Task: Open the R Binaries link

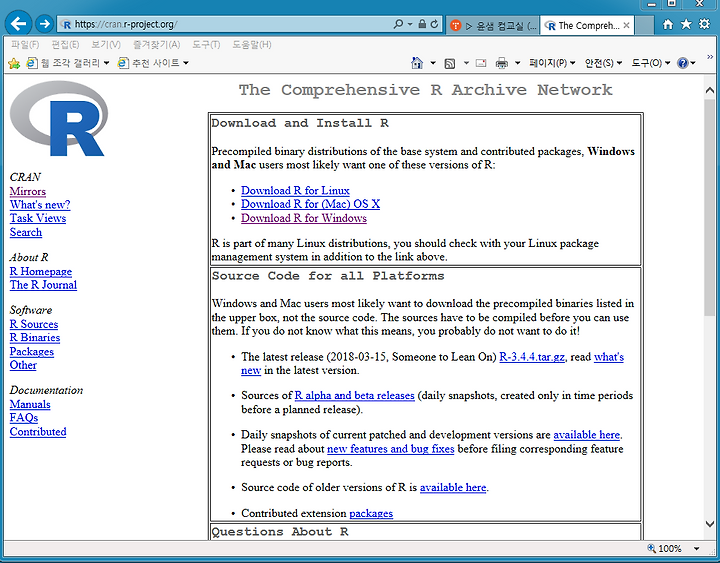Action: (x=35, y=338)
